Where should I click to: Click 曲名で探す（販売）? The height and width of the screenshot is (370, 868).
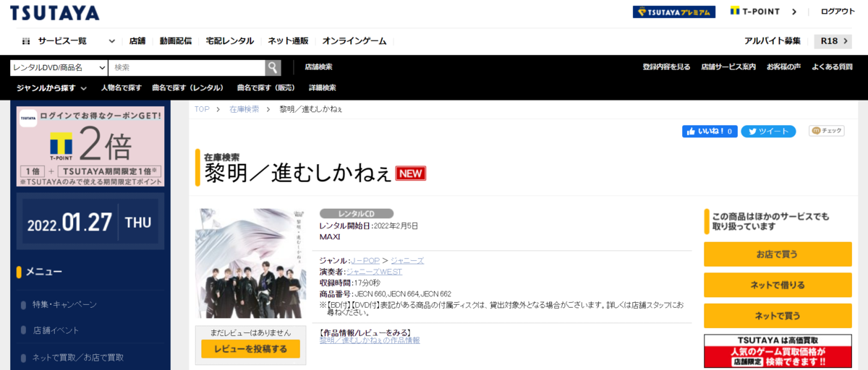tap(265, 87)
